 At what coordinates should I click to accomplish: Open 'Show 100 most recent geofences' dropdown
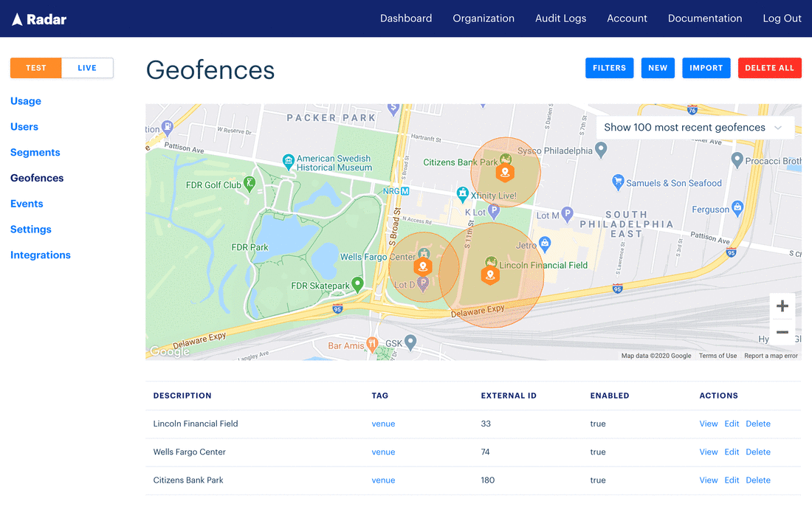(695, 128)
